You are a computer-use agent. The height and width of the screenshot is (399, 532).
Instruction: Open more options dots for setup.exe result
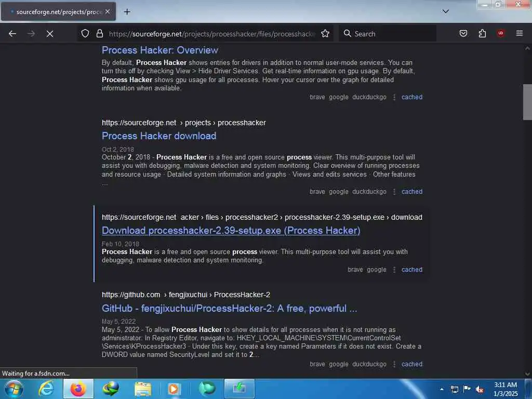pyautogui.click(x=394, y=270)
